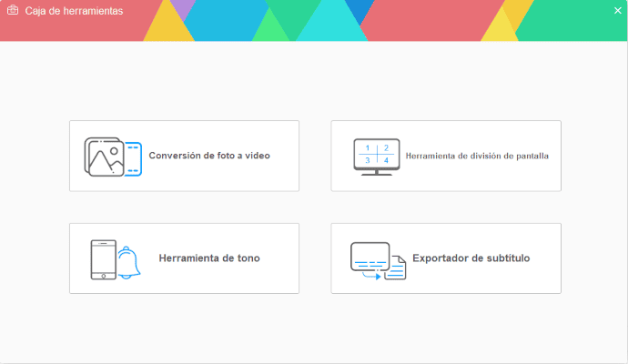Click the phone and bell ringtone icon
This screenshot has width=628, height=364.
pyautogui.click(x=116, y=259)
